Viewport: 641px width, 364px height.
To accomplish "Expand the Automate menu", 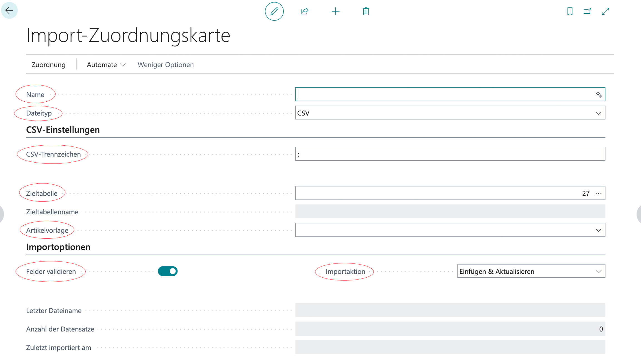I will click(x=106, y=65).
